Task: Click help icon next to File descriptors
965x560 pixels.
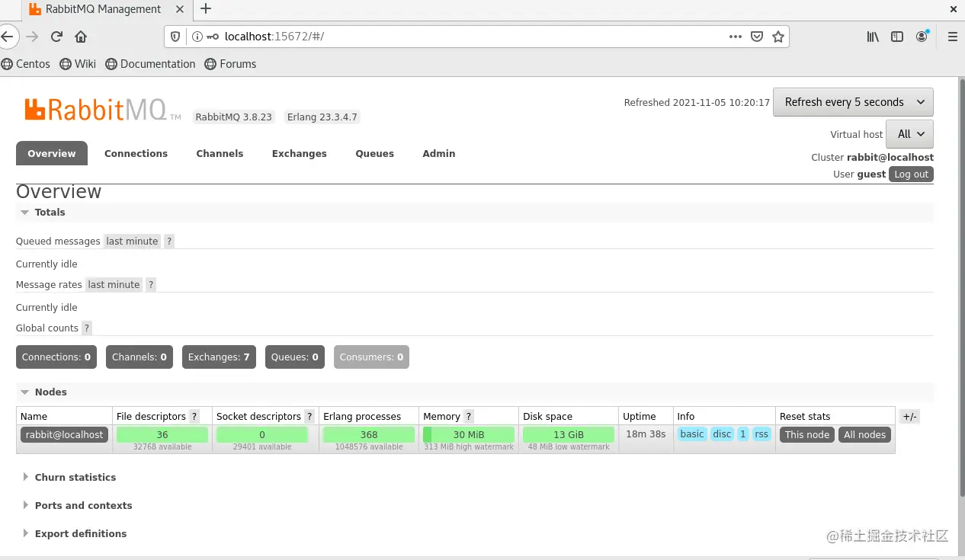Action: tap(194, 416)
